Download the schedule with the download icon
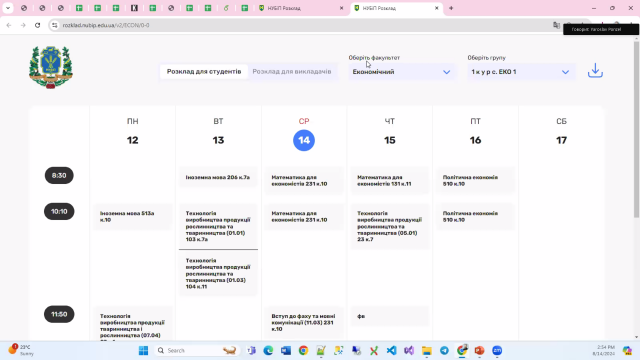 pos(595,71)
